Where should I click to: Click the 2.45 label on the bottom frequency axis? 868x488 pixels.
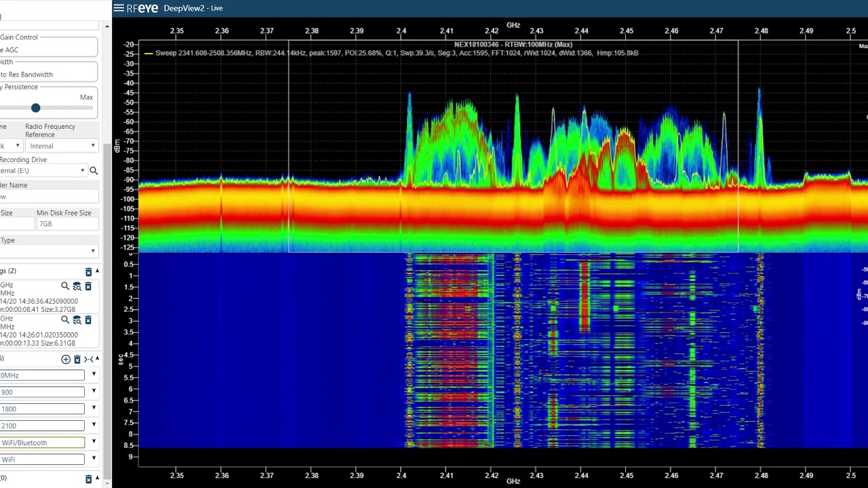pos(627,475)
